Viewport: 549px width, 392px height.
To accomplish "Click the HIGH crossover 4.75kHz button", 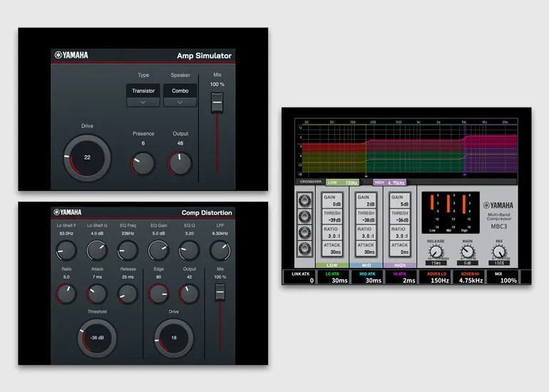I will tap(390, 182).
